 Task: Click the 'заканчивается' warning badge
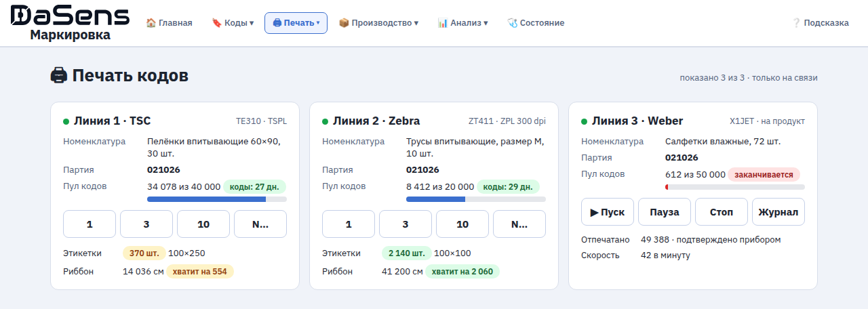(764, 174)
